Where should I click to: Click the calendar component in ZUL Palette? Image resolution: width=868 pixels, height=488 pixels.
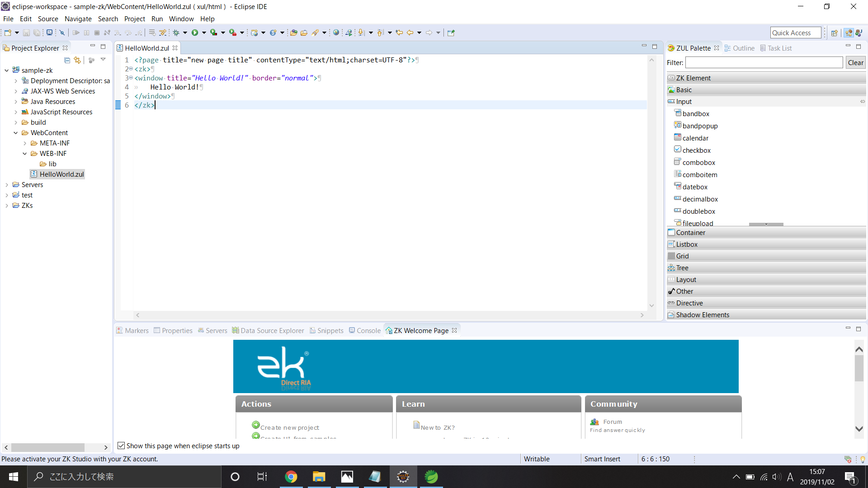695,138
